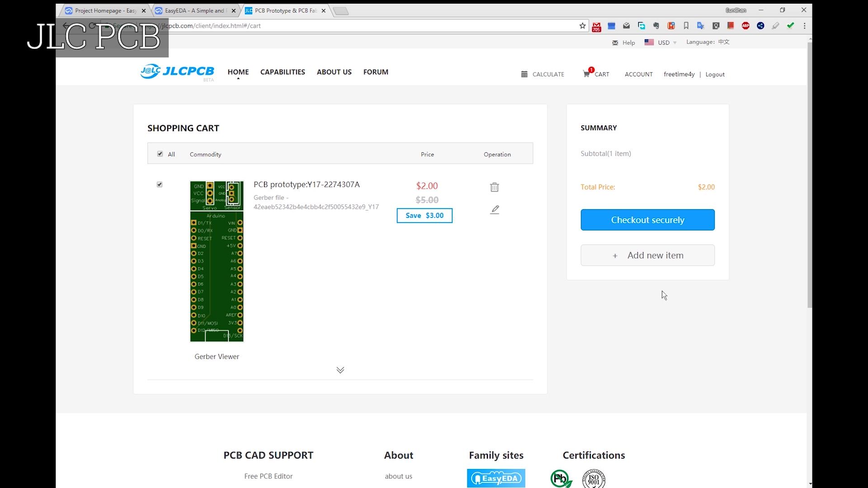
Task: Expand order details with double chevron
Action: point(340,370)
